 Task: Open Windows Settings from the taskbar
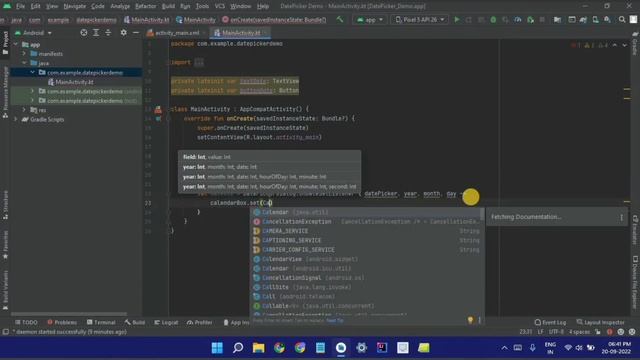click(361, 348)
